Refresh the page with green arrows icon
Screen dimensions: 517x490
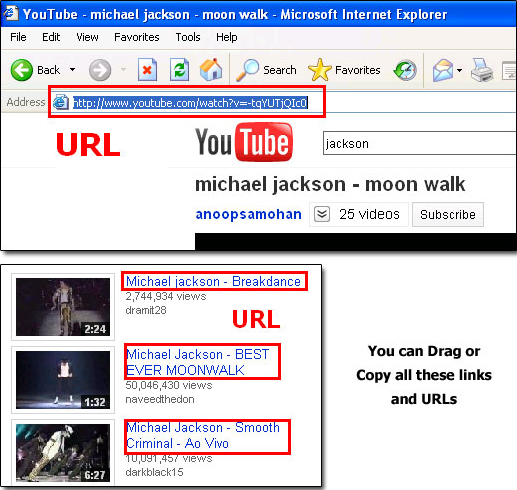[179, 69]
